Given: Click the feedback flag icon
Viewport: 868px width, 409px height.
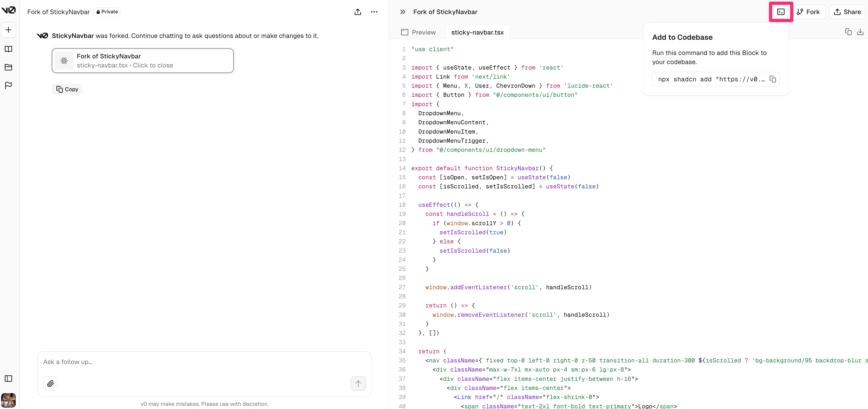Looking at the screenshot, I should [8, 86].
